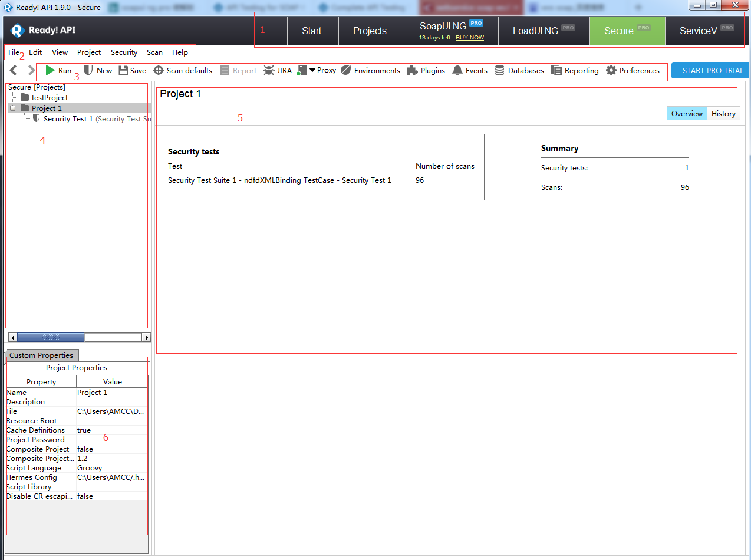Click the green Run play icon
The image size is (751, 560).
coord(50,70)
